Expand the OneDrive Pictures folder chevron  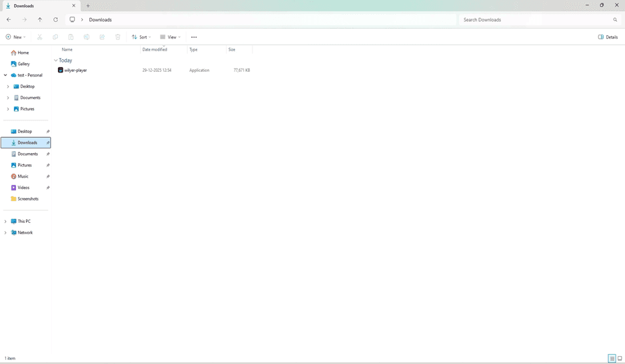point(7,108)
